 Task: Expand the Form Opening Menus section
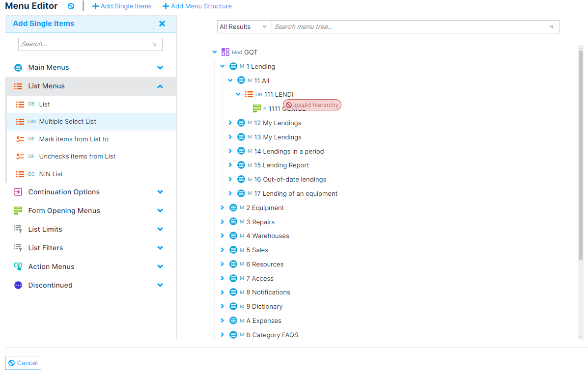click(x=160, y=211)
